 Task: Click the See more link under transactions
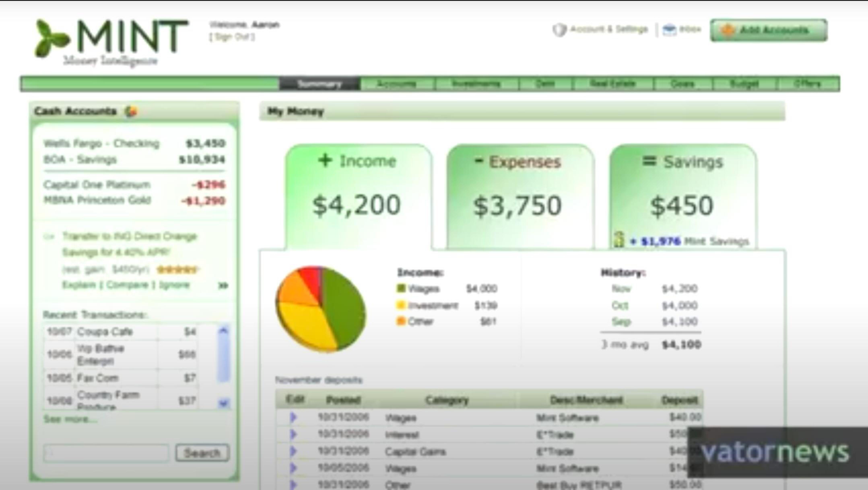70,419
